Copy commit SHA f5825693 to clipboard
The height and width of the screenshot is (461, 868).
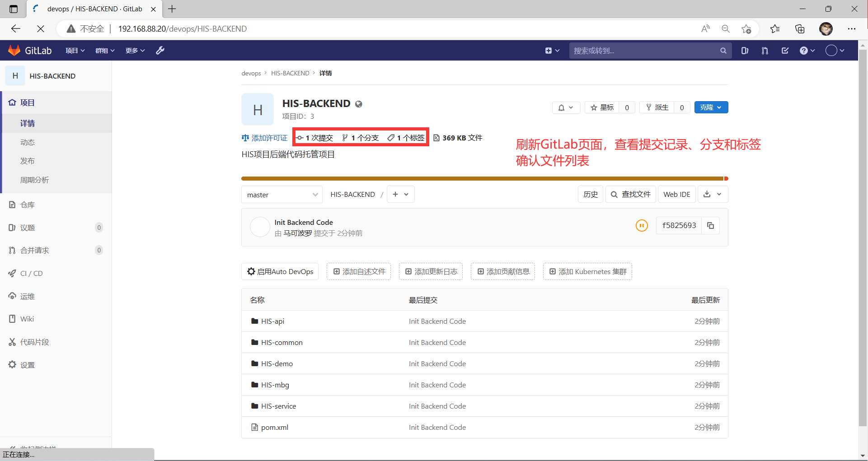click(710, 225)
